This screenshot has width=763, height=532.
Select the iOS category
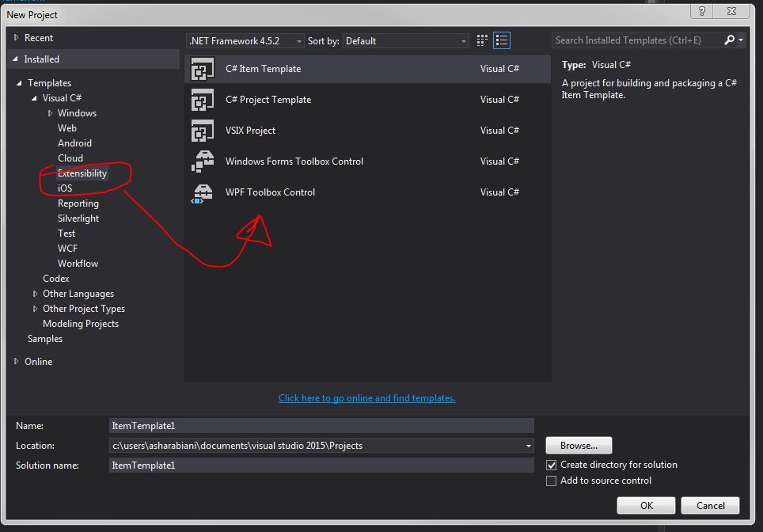(x=65, y=188)
